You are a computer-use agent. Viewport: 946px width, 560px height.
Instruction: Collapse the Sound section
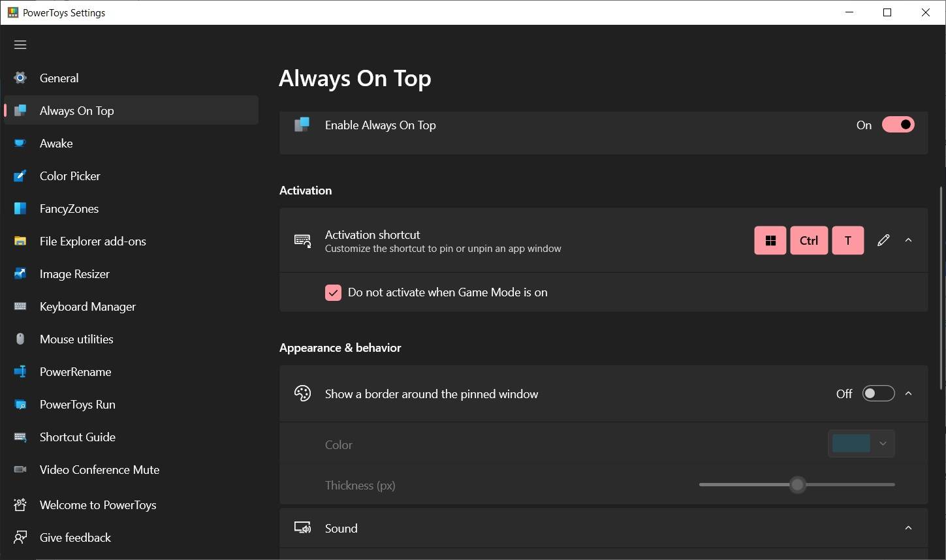[x=908, y=528]
